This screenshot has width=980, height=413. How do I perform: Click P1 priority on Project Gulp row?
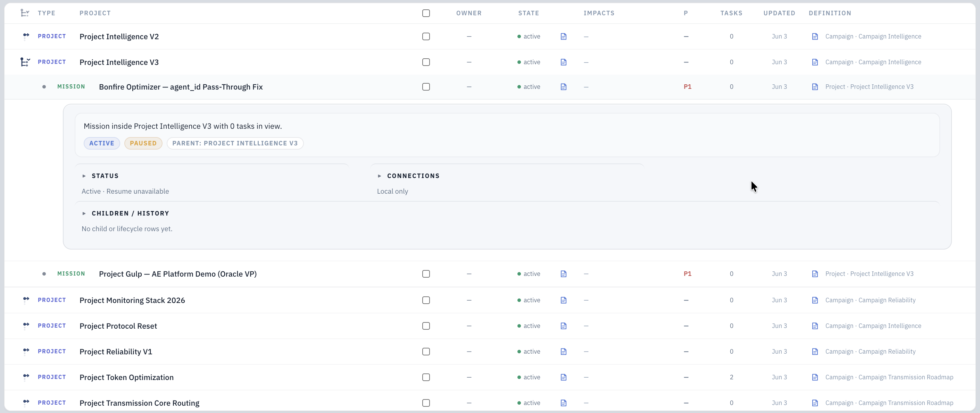(688, 274)
